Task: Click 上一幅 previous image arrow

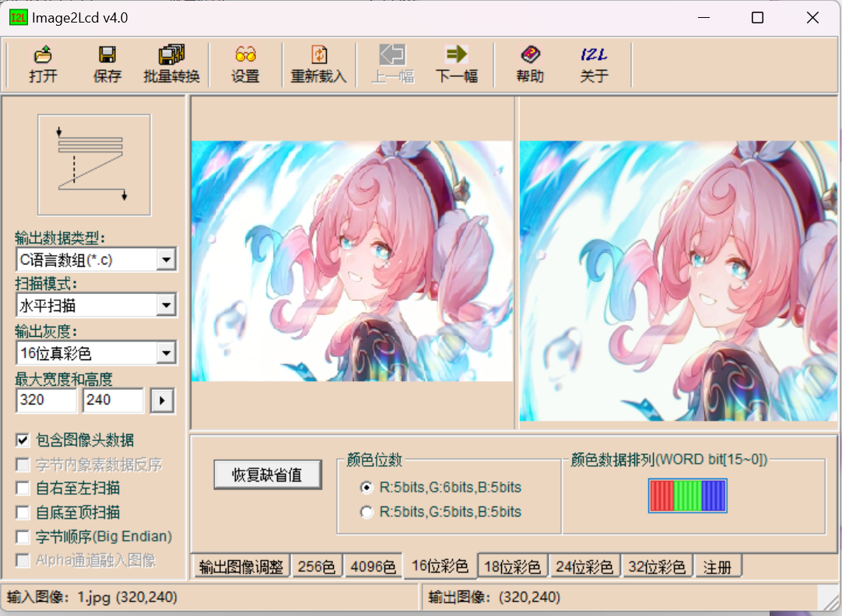Action: (392, 64)
